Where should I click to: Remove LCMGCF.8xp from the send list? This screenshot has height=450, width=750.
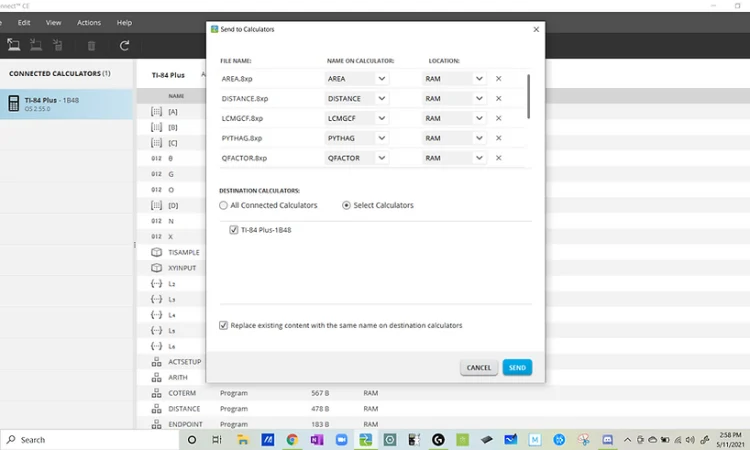point(498,118)
